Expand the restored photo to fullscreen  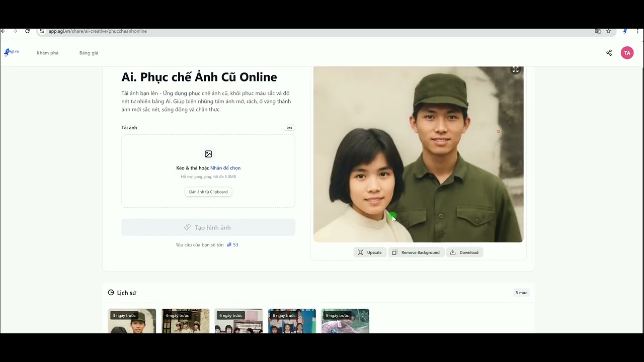tap(515, 69)
